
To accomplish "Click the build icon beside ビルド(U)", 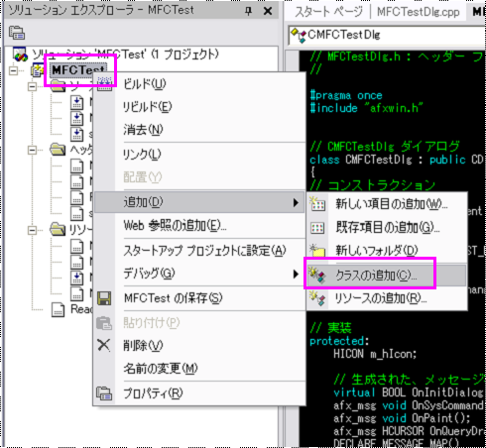I will pyautogui.click(x=105, y=84).
